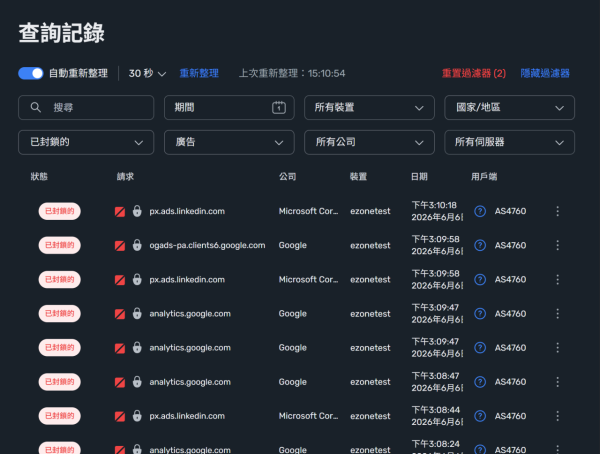Viewport: 600px width, 454px height.
Task: Click AS4760 in 下午3:08:44 row
Action: tap(510, 416)
